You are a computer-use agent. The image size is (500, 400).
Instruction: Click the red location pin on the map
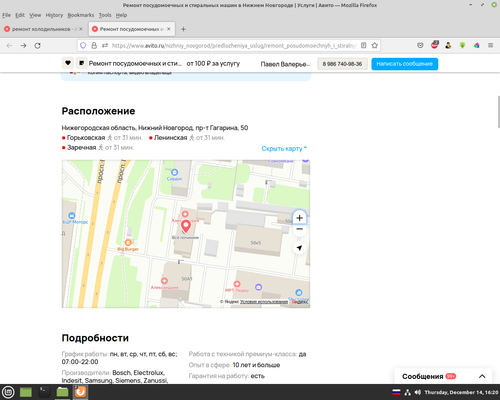pyautogui.click(x=186, y=226)
